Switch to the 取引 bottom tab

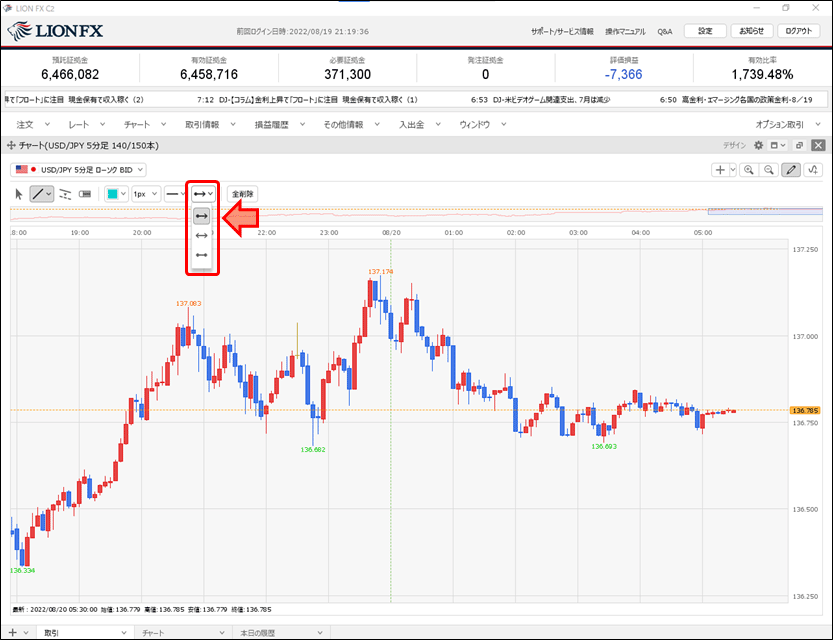click(85, 633)
